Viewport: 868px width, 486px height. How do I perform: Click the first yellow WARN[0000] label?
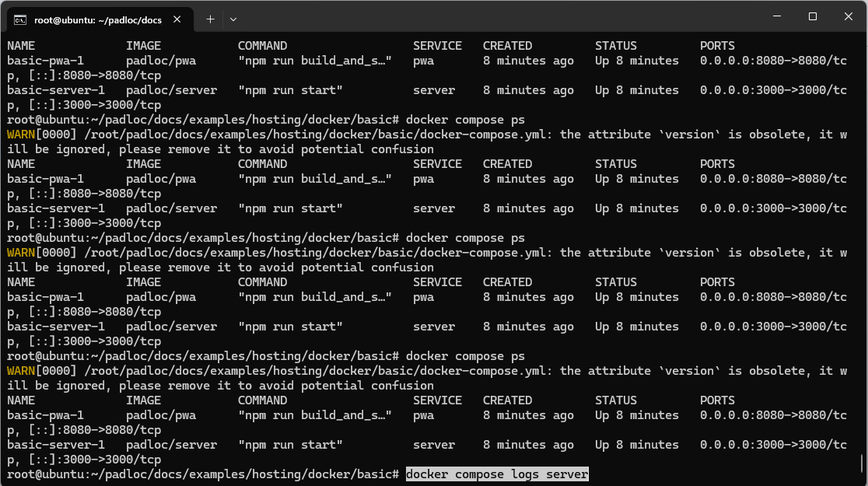(x=42, y=135)
